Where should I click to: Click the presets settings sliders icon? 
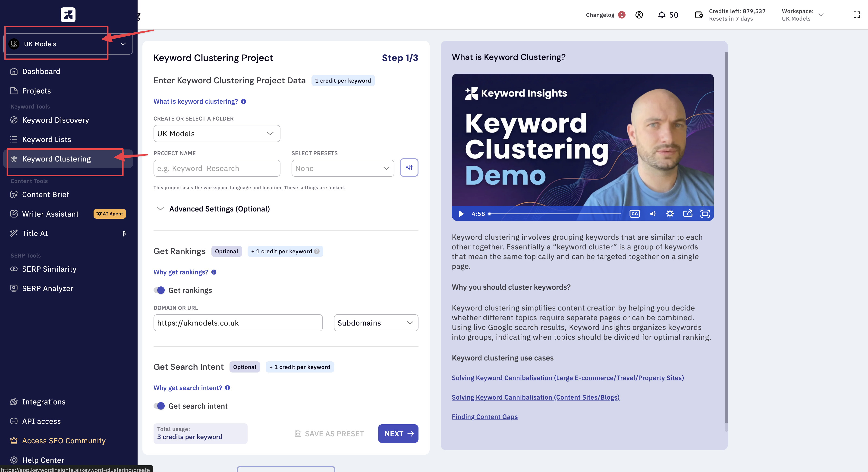[409, 168]
